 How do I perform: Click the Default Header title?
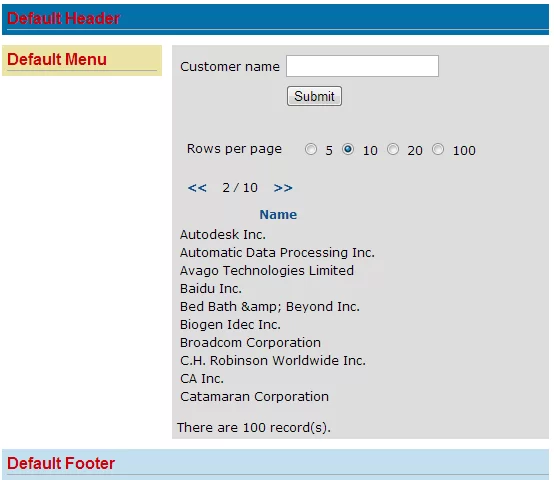click(63, 18)
